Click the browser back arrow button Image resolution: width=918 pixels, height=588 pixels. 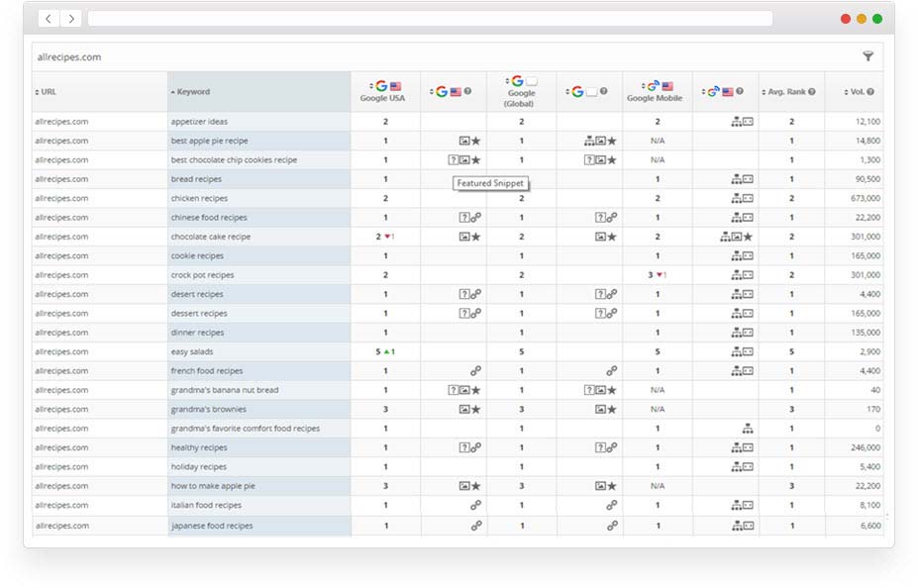pyautogui.click(x=49, y=19)
